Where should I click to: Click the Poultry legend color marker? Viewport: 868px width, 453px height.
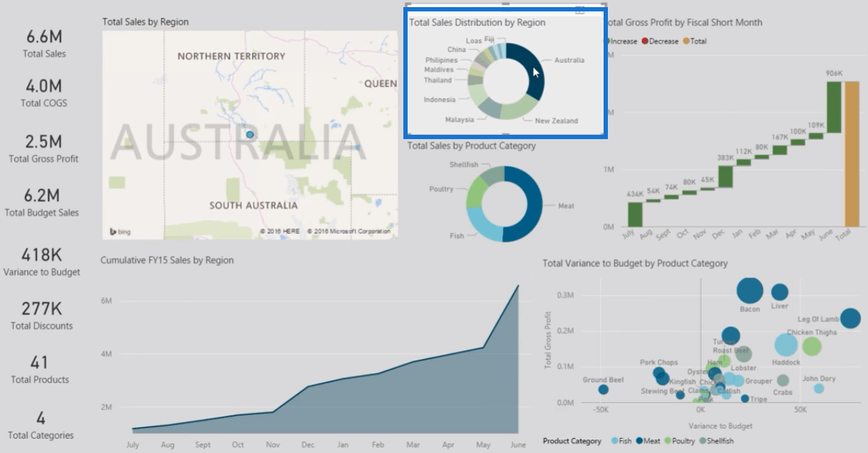pos(668,441)
